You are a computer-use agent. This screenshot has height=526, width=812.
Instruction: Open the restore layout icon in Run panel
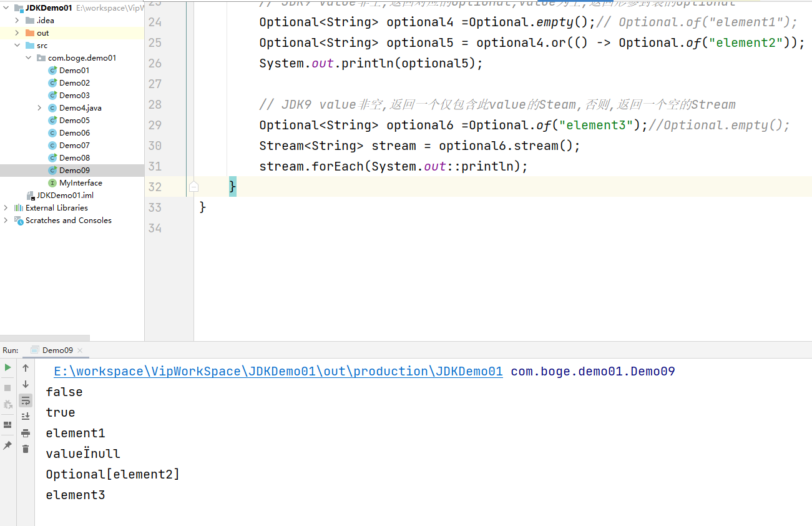click(x=7, y=425)
